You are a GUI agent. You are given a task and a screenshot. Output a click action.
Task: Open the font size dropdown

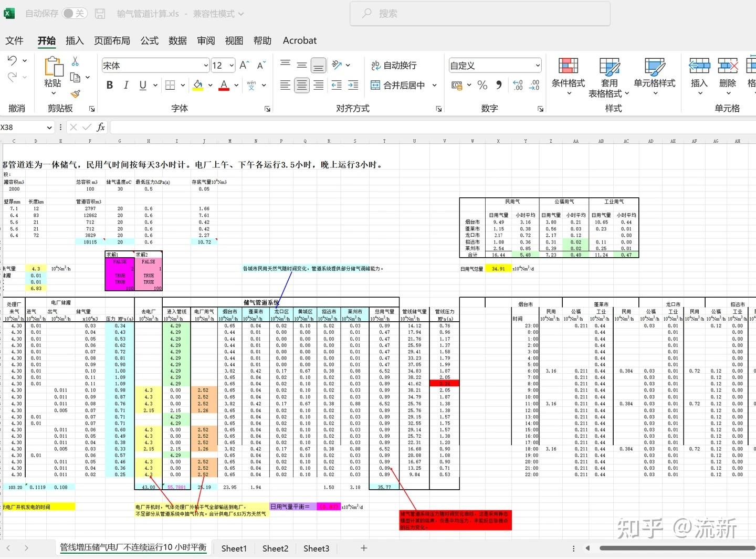[x=232, y=66]
